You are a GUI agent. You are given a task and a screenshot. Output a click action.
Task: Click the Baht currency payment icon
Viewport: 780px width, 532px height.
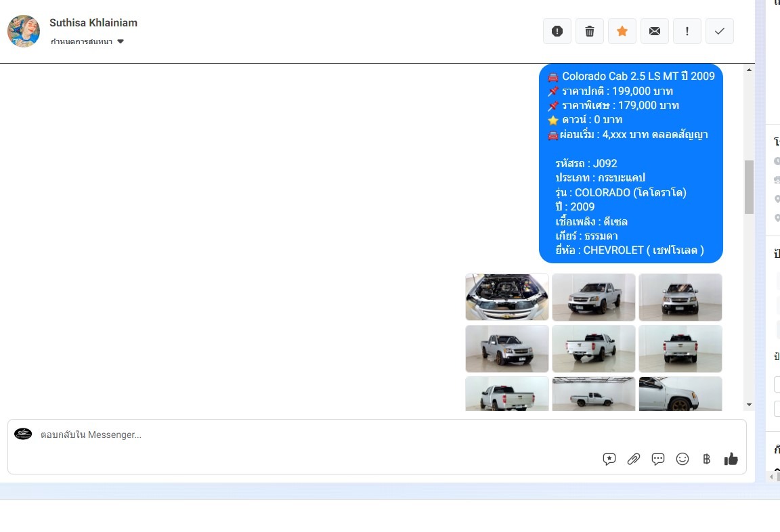pyautogui.click(x=707, y=459)
